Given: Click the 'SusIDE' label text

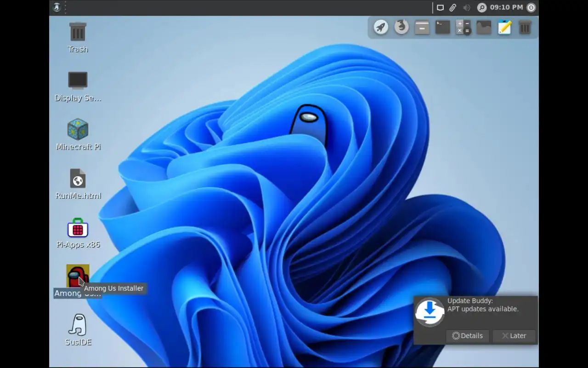Looking at the screenshot, I should tap(78, 342).
